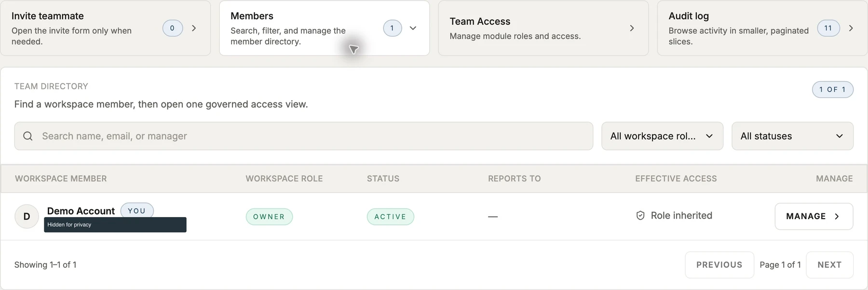Click the Audit log chevron arrow
This screenshot has height=290, width=868.
[x=851, y=28]
